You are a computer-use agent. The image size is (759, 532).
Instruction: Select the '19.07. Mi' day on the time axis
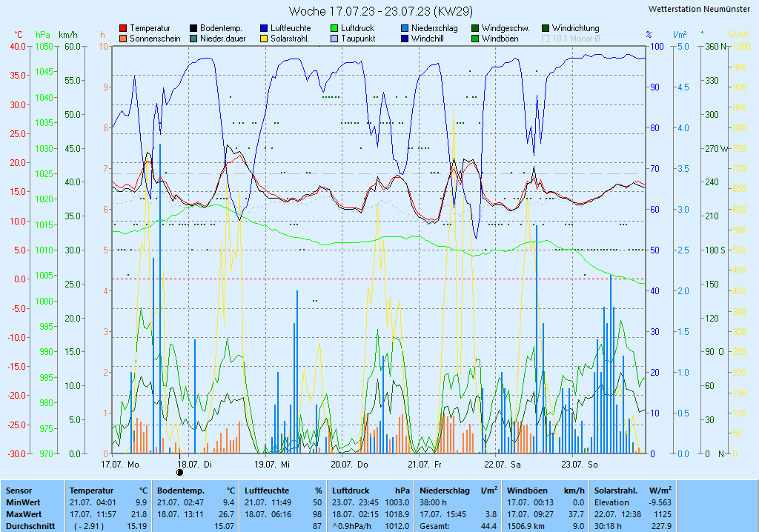[272, 465]
